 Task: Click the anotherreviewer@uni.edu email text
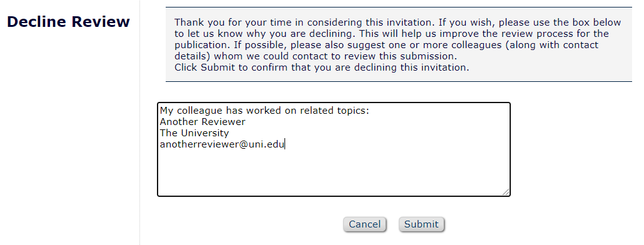222,144
